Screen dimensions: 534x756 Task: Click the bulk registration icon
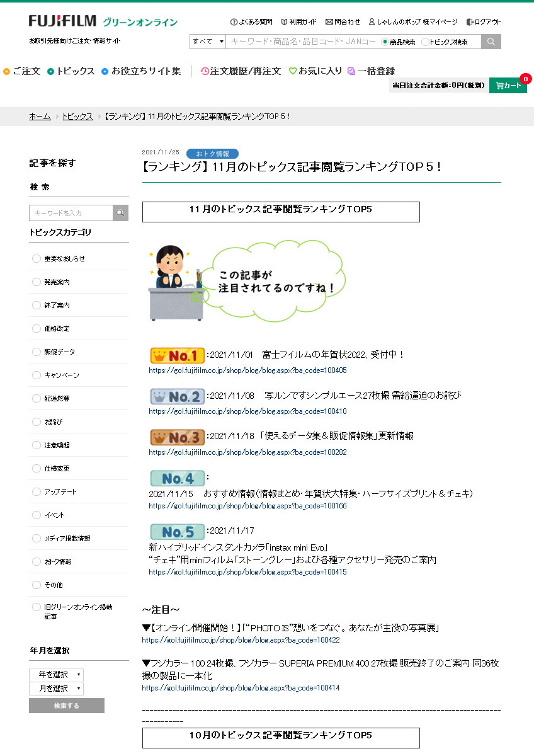(351, 71)
